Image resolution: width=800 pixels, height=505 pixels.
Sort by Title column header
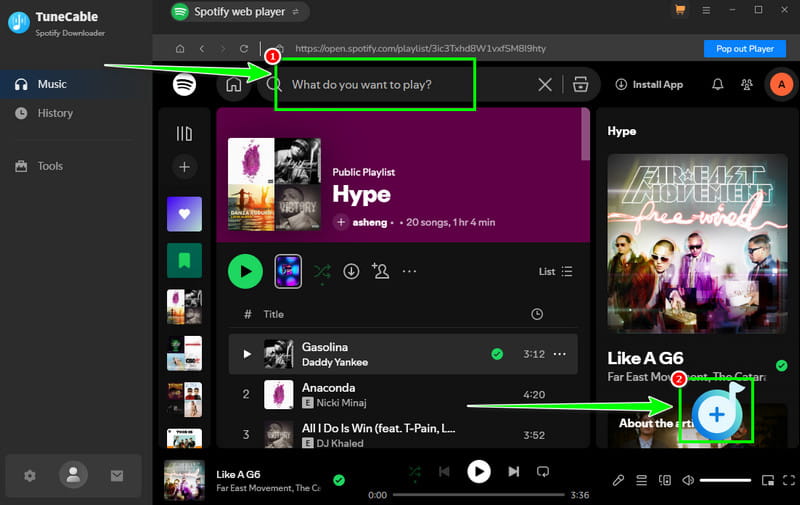(273, 314)
